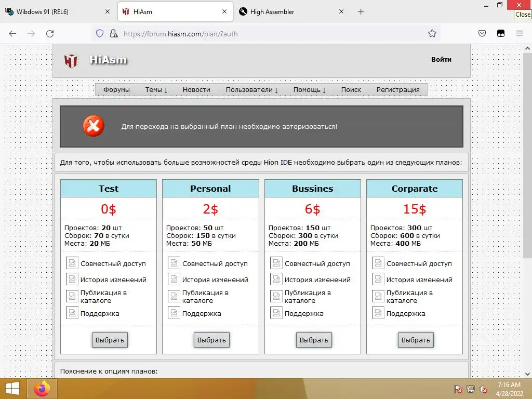The height and width of the screenshot is (399, 532).
Task: Click the back navigation arrow
Action: (x=12, y=34)
